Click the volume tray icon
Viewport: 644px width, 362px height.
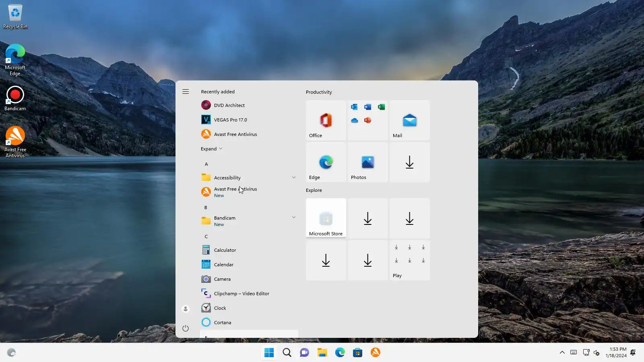click(x=597, y=353)
